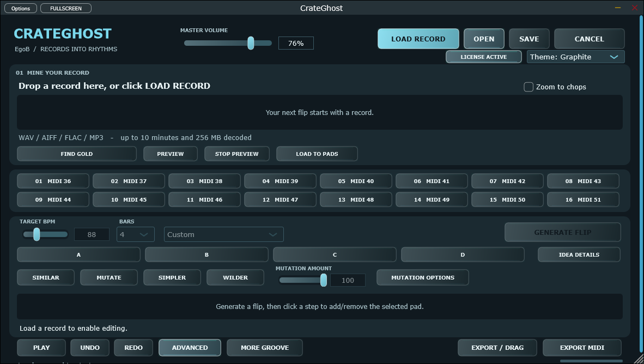This screenshot has height=364, width=644.
Task: Click the LOAD RECORD button
Action: coord(418,39)
